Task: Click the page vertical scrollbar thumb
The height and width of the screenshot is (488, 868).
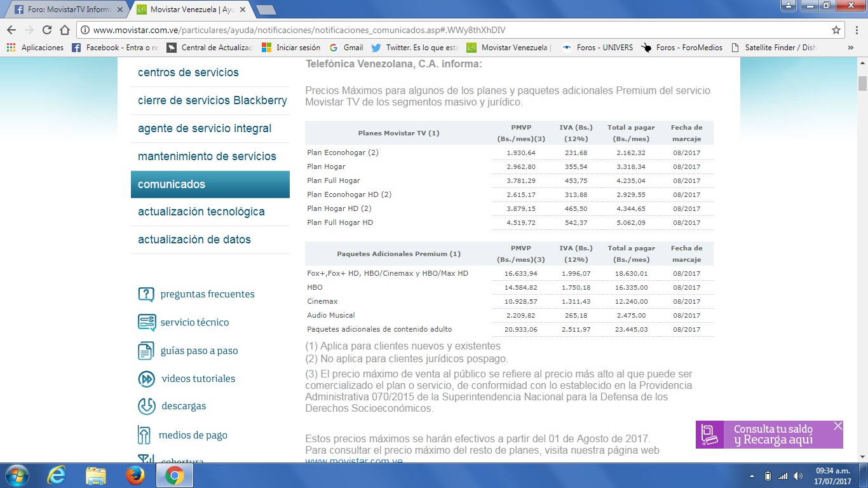Action: click(862, 83)
